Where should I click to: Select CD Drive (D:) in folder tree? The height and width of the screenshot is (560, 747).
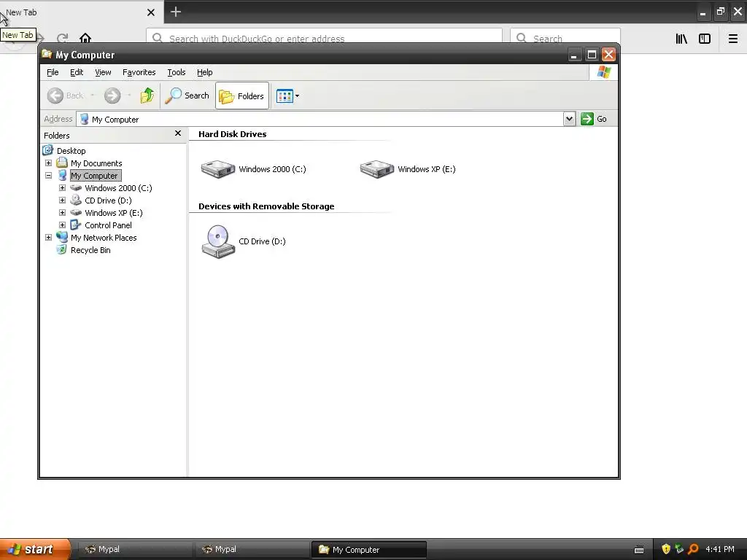tap(108, 201)
